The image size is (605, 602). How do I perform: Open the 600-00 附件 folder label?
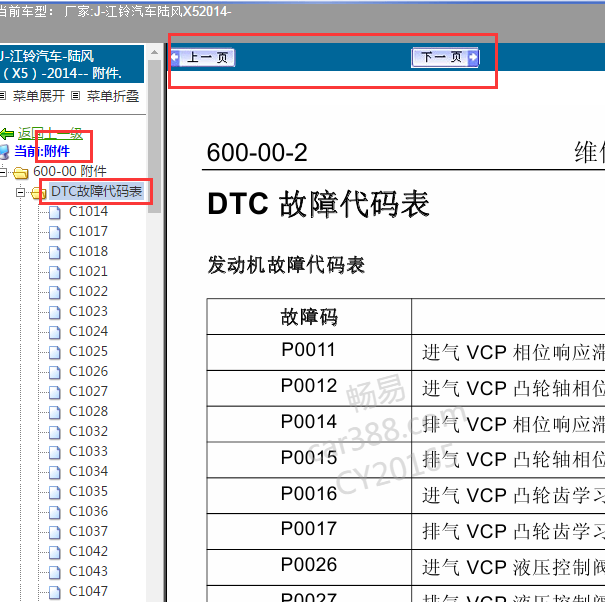tap(70, 171)
